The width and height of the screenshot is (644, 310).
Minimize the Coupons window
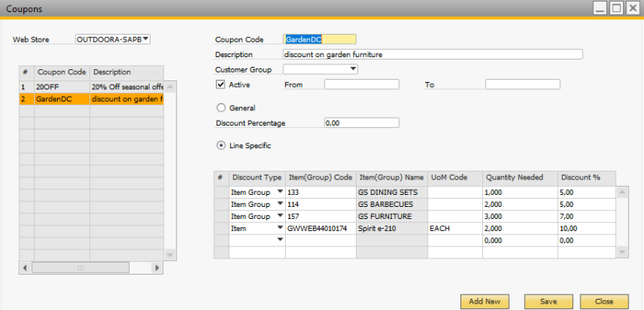pyautogui.click(x=601, y=8)
